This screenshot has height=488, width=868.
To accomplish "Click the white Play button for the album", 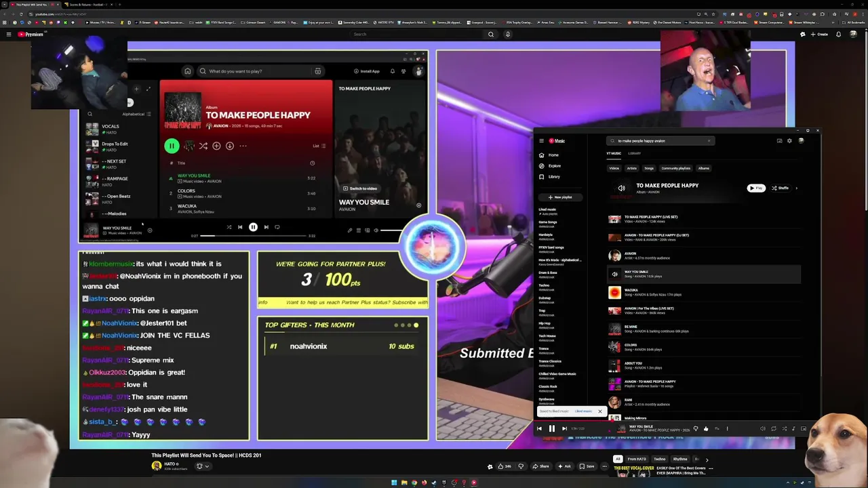I will (x=756, y=188).
